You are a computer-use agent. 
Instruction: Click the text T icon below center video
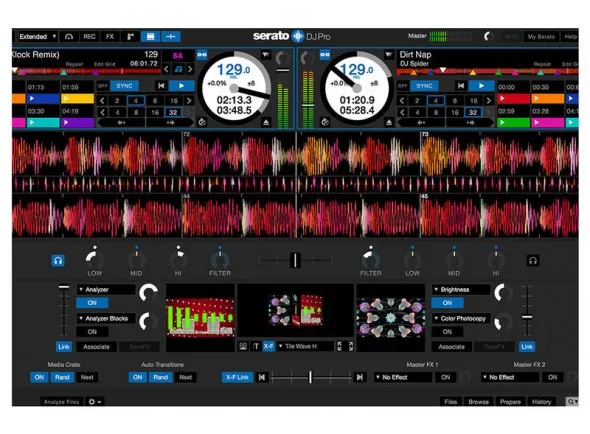tap(256, 346)
